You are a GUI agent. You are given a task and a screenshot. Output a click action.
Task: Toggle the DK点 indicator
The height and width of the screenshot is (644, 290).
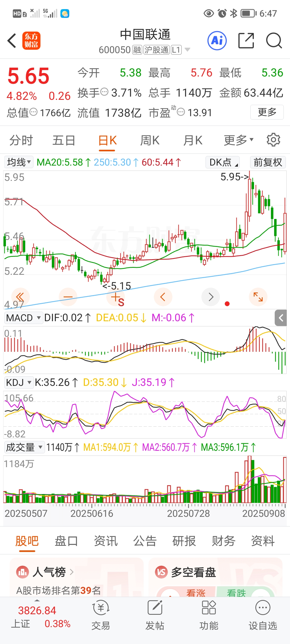pos(222,162)
